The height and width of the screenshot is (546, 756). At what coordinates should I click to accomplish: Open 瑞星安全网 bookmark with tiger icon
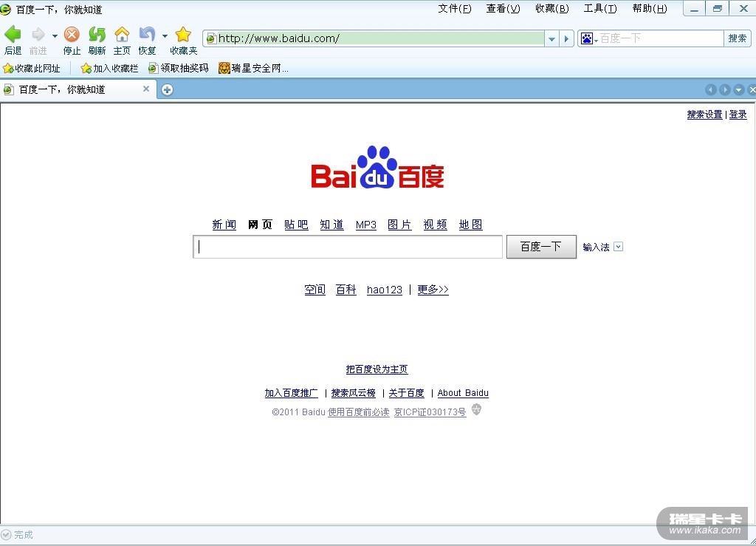point(254,69)
